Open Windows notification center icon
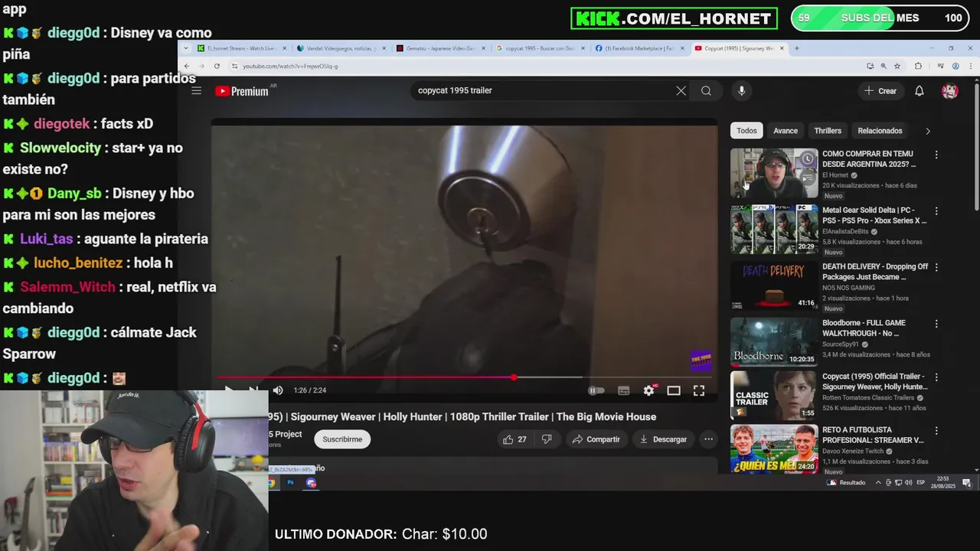The width and height of the screenshot is (980, 551). [x=967, y=483]
